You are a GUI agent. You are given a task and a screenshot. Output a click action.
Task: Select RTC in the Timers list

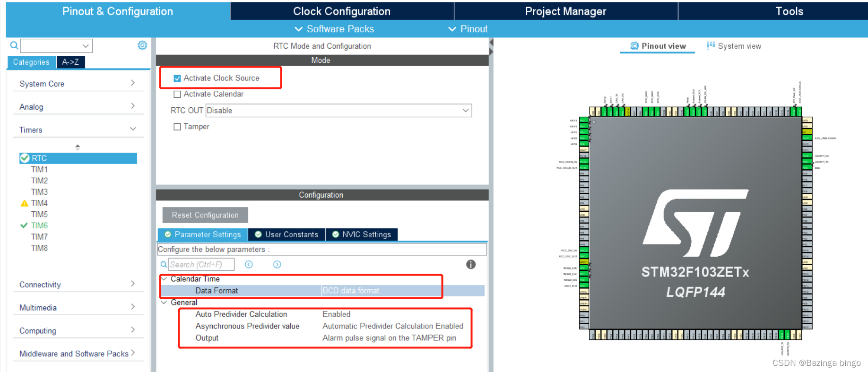click(x=78, y=158)
